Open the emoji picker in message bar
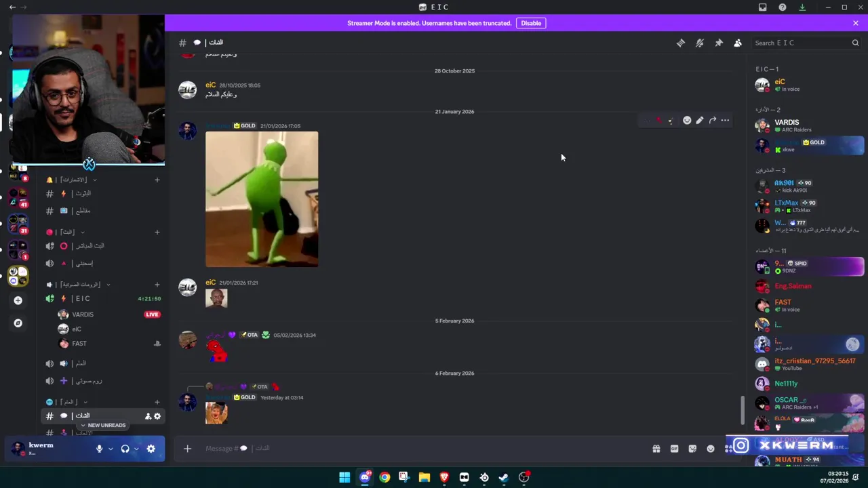 (x=711, y=449)
